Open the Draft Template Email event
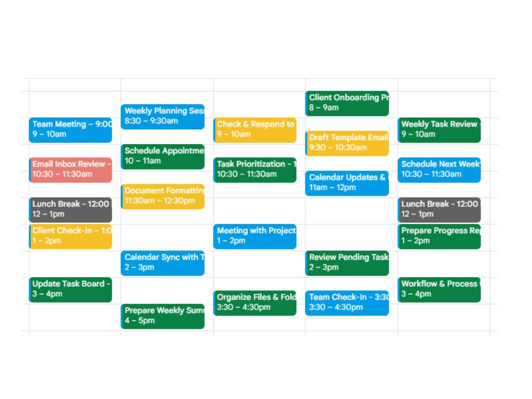The image size is (532, 399). [x=347, y=144]
